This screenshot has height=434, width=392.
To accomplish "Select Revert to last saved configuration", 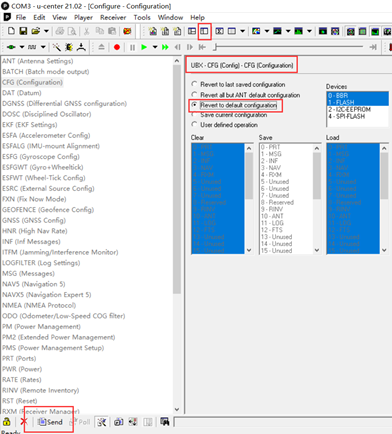I will point(194,84).
